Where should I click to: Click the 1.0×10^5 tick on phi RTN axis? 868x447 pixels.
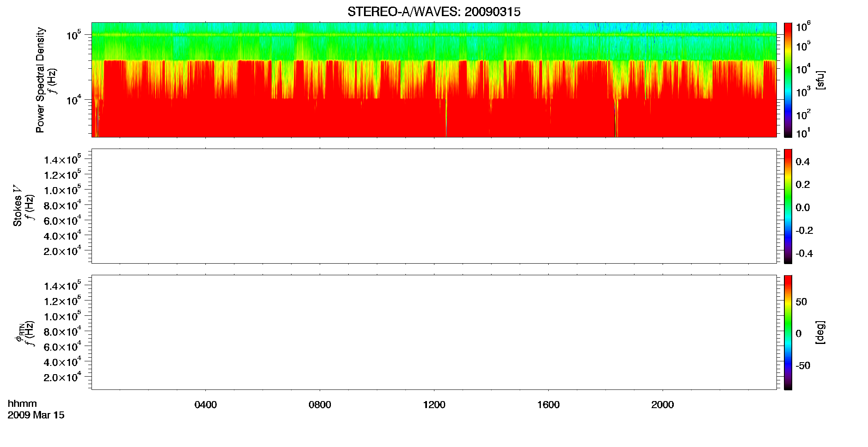tap(63, 316)
